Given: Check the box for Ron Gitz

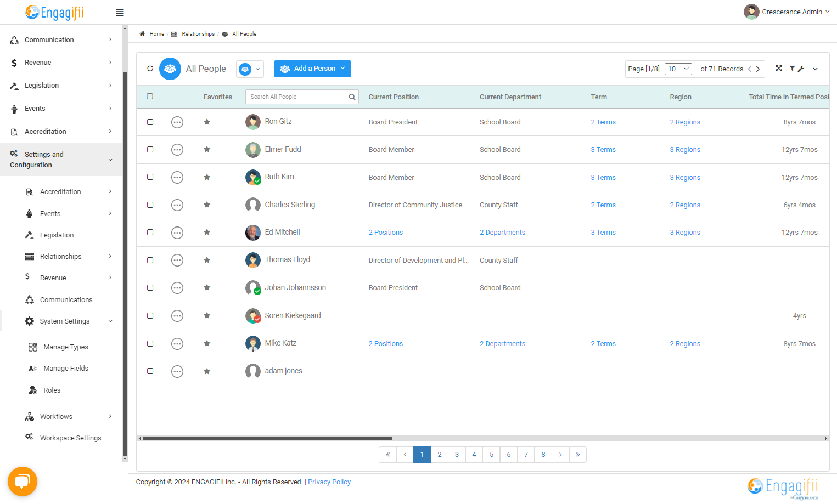Looking at the screenshot, I should (150, 122).
